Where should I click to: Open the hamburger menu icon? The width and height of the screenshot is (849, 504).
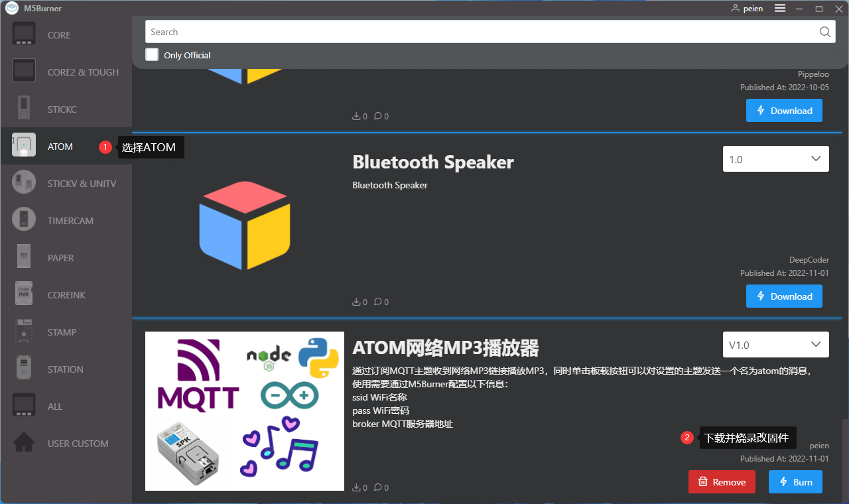tap(780, 9)
